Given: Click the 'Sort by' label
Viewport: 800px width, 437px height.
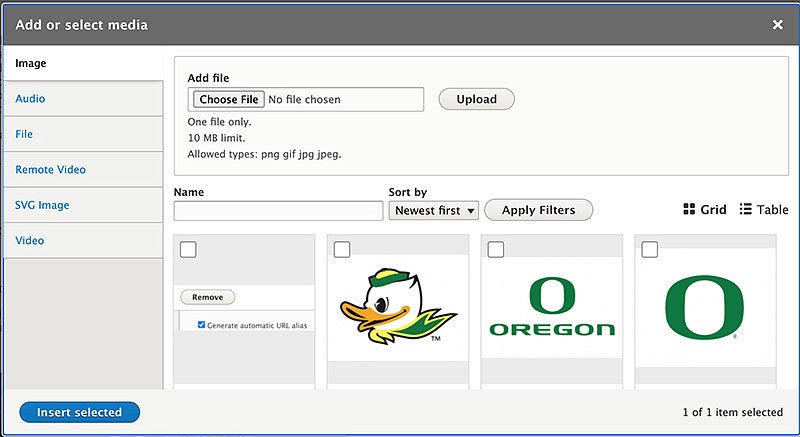Looking at the screenshot, I should 408,192.
